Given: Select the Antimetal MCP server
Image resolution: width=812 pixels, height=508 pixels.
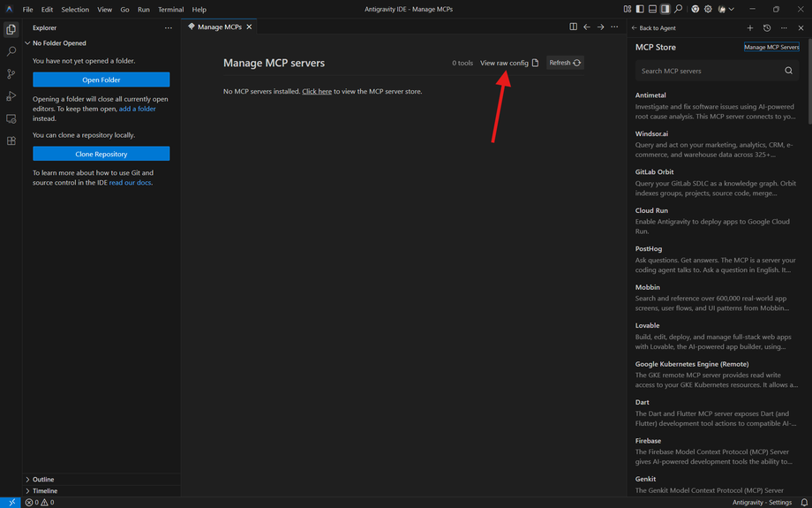Looking at the screenshot, I should pos(716,106).
